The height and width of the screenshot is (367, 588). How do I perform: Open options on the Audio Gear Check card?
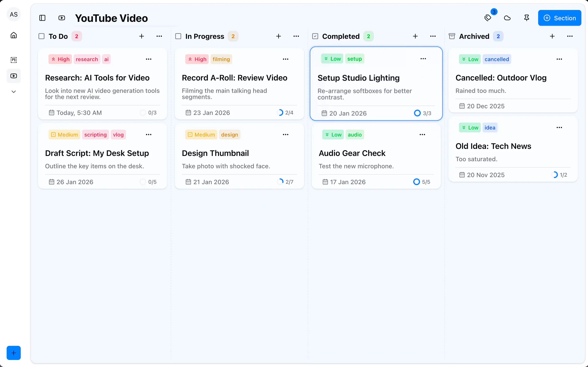coord(422,135)
